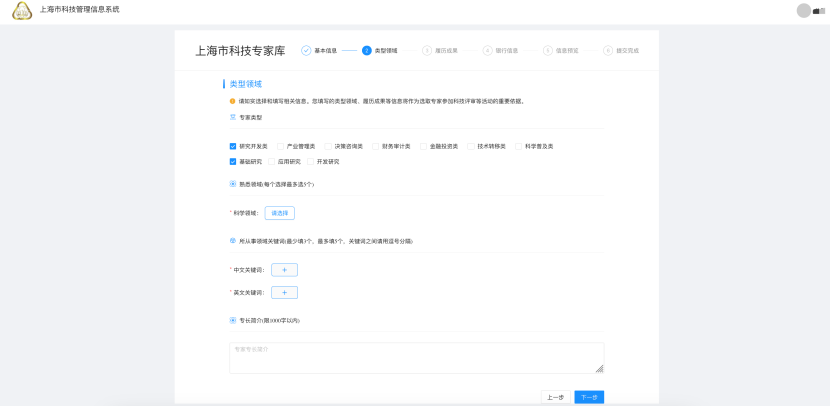Click the orange info notice icon
Screen dimensions: 830x406
pos(233,101)
